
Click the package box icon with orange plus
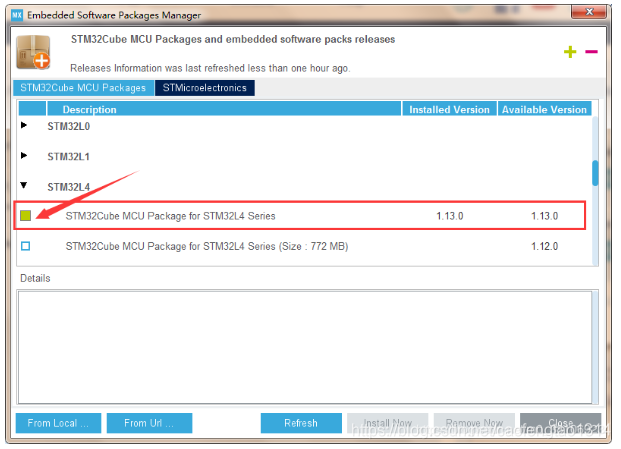pos(33,52)
